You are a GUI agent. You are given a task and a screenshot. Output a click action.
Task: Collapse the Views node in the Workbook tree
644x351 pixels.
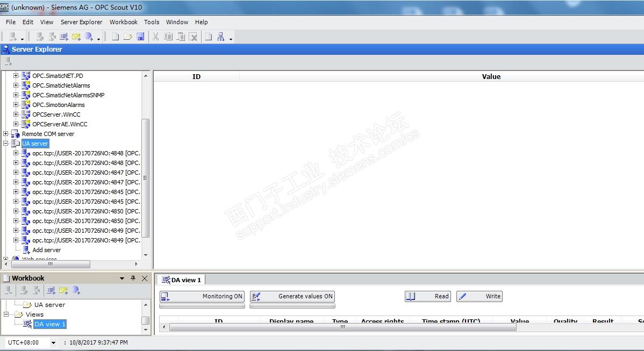click(6, 314)
